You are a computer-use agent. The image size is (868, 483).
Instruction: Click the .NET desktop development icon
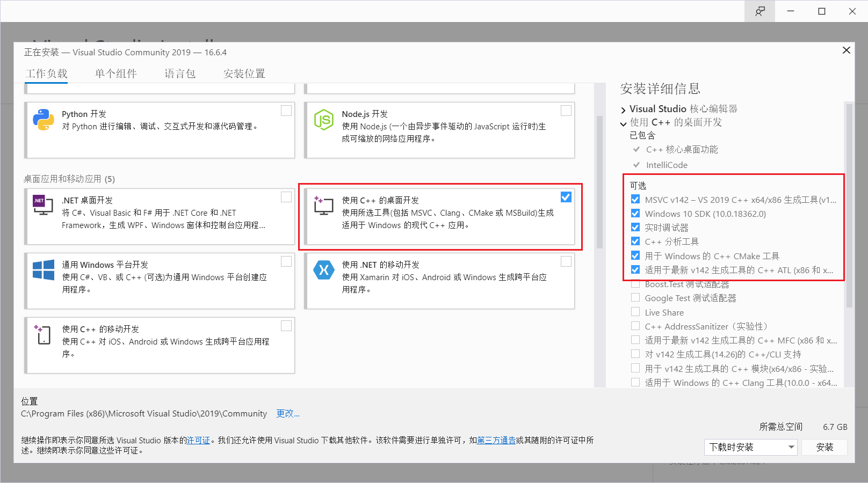point(44,206)
